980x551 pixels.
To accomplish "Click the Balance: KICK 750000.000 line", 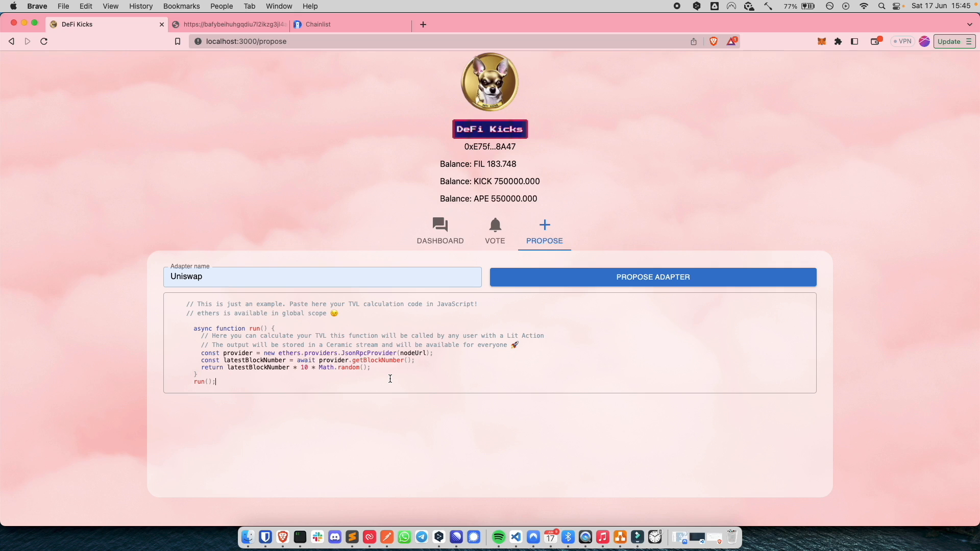I will click(489, 182).
